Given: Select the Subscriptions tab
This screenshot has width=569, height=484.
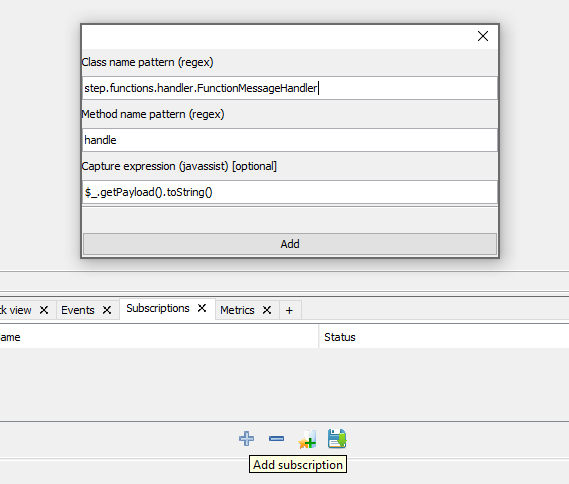Looking at the screenshot, I should point(158,308).
